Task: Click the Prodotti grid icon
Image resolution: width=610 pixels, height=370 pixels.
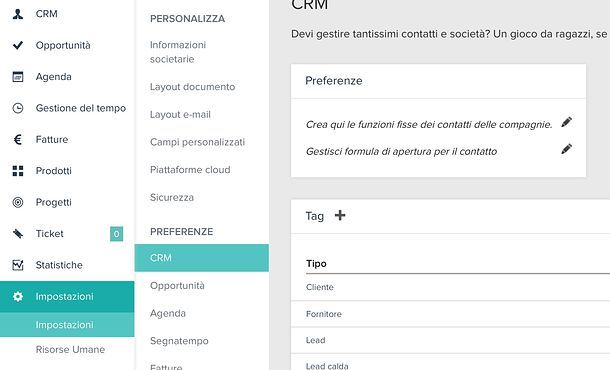Action: click(18, 171)
